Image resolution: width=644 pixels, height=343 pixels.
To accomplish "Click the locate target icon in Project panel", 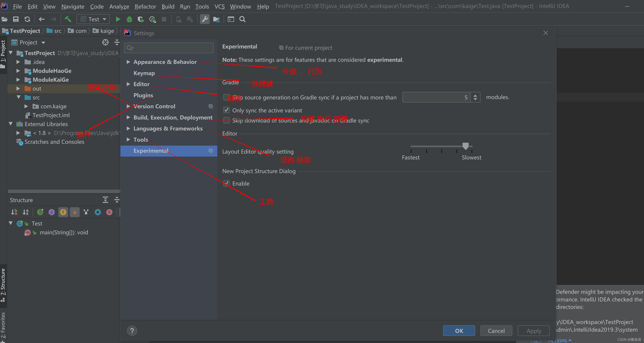I will [105, 42].
